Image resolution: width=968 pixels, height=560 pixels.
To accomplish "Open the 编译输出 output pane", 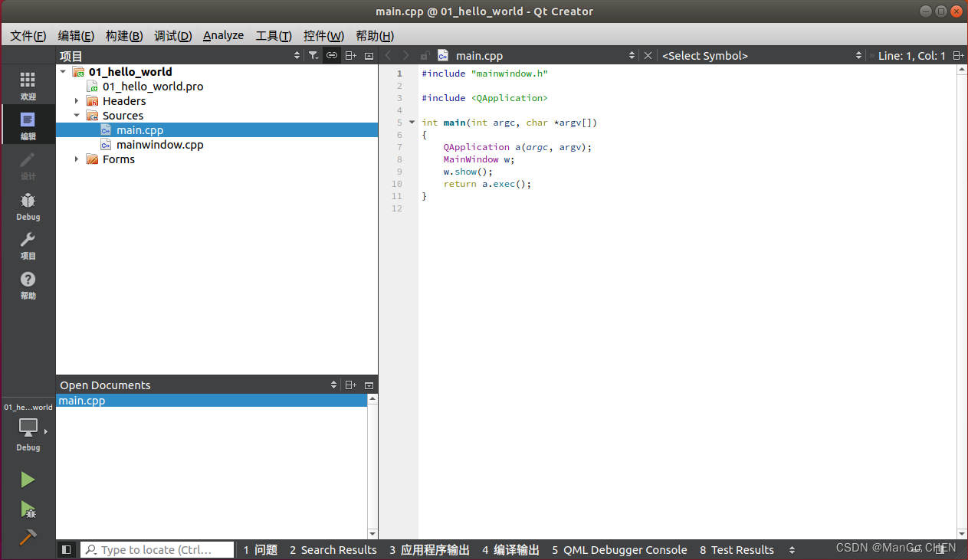I will coord(510,549).
